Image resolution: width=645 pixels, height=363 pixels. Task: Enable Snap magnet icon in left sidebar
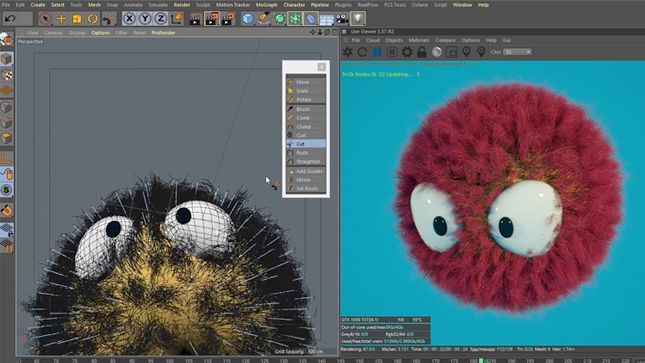pyautogui.click(x=6, y=210)
